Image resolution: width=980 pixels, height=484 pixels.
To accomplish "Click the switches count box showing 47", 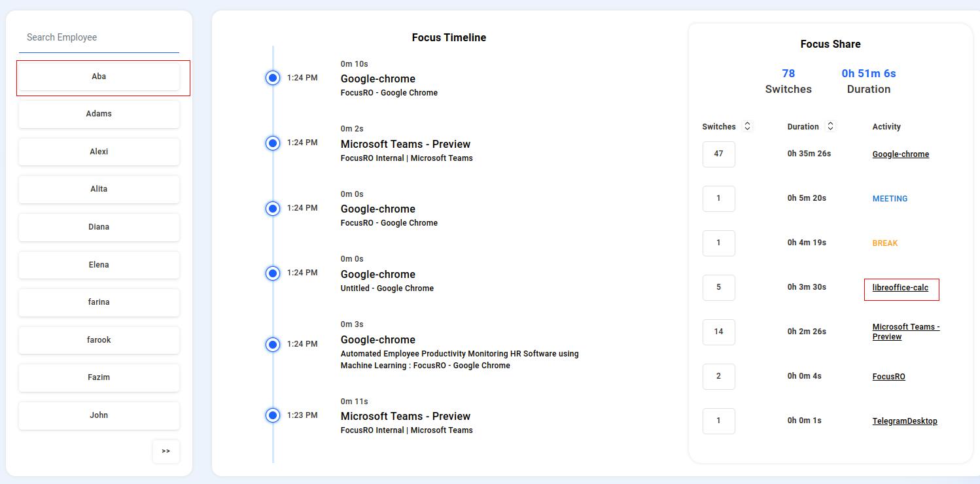I will point(718,154).
